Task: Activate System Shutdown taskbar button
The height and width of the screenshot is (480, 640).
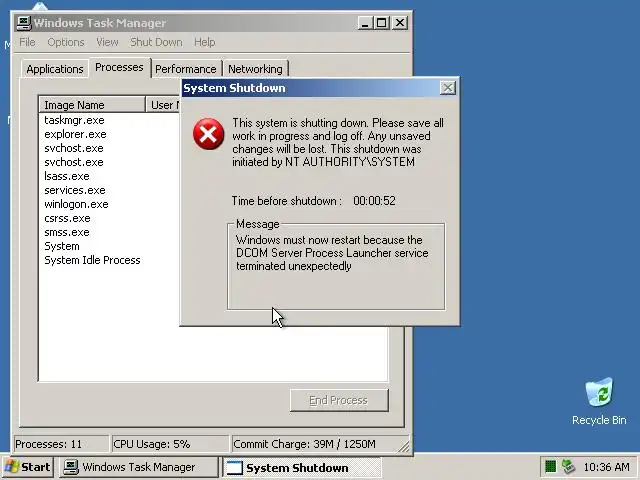Action: point(302,467)
